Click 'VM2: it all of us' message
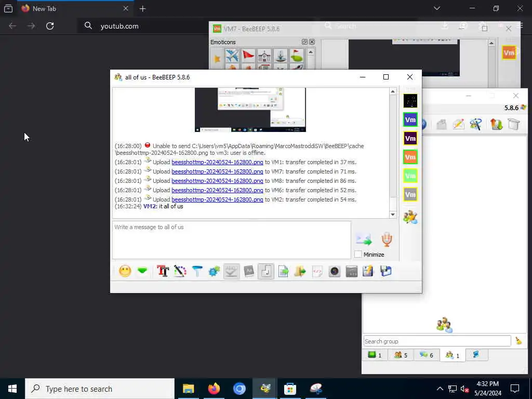This screenshot has height=399, width=532. 163,206
